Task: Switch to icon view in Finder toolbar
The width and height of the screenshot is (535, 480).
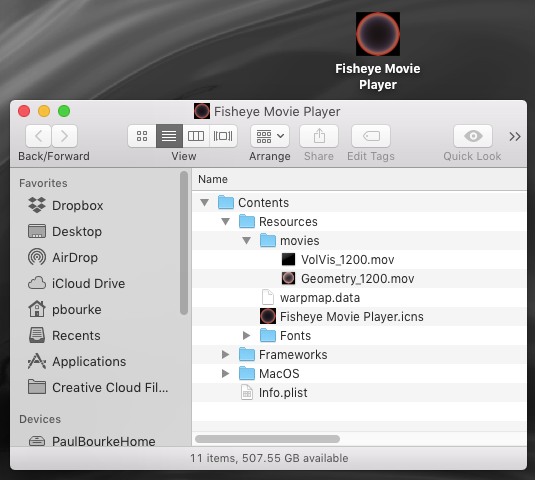Action: pyautogui.click(x=142, y=136)
